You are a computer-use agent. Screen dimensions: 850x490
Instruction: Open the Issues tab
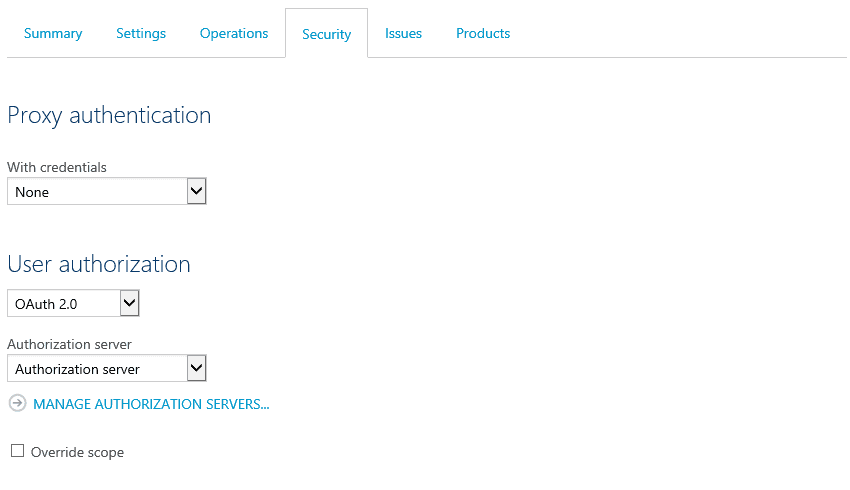point(403,33)
